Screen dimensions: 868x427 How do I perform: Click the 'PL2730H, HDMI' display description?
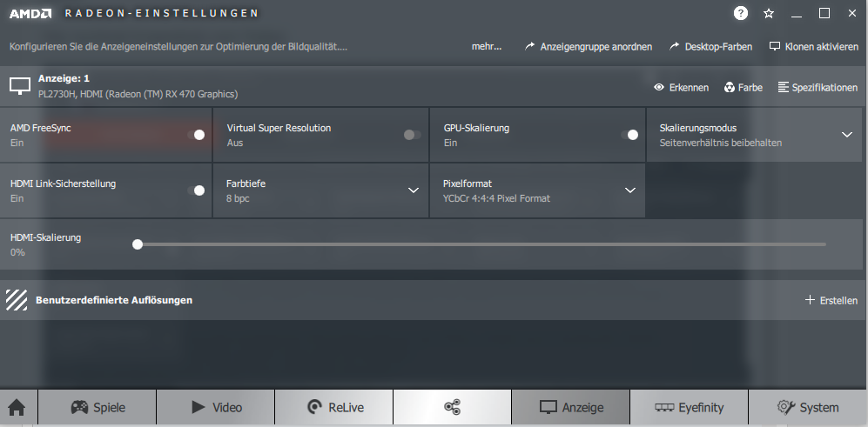138,94
